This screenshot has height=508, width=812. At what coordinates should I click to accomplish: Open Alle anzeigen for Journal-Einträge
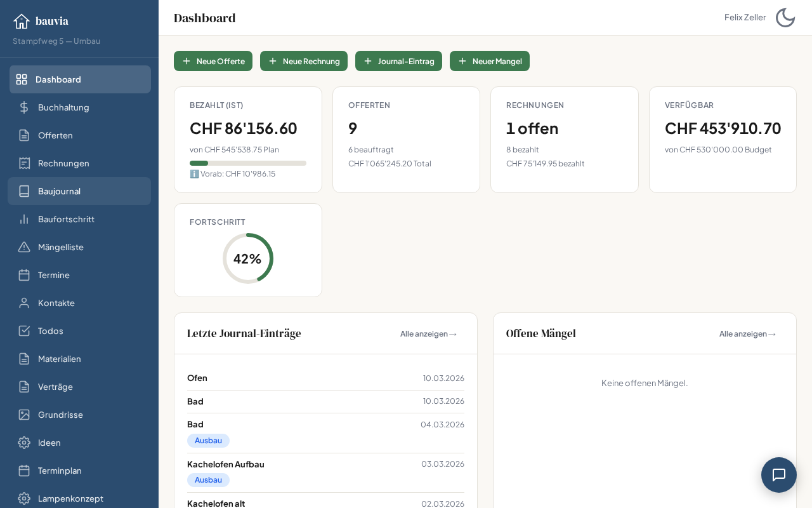point(429,333)
